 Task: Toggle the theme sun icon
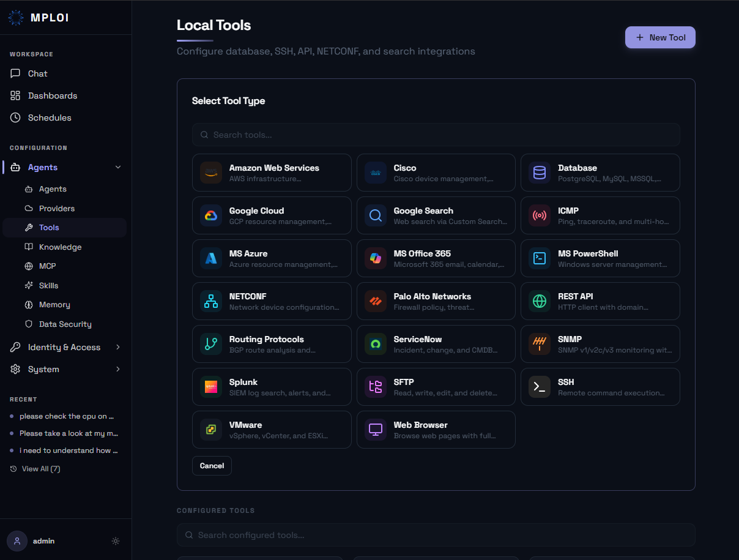[116, 541]
